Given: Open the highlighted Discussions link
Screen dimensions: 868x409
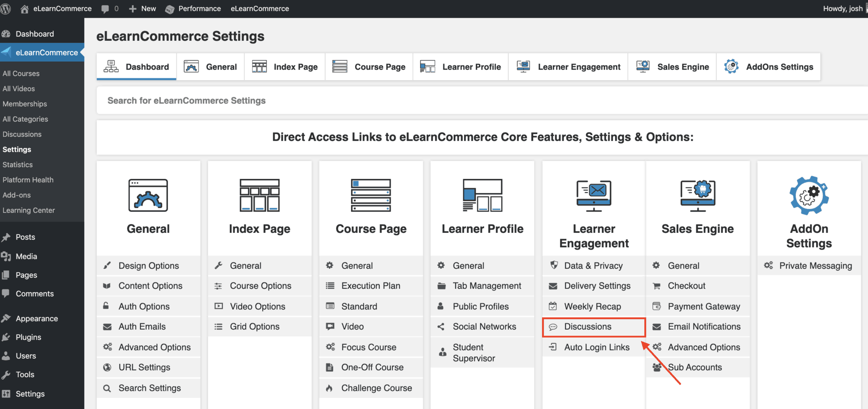Looking at the screenshot, I should point(588,327).
